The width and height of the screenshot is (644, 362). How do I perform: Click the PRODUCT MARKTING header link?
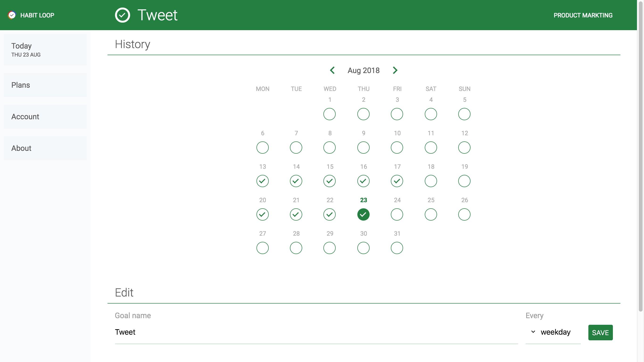(x=583, y=15)
